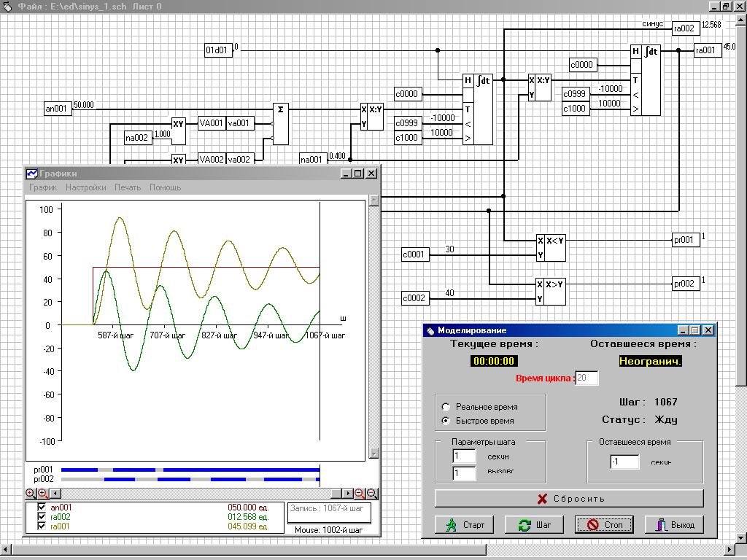Image resolution: width=747 pixels, height=560 pixels.
Task: Select the Реальное время radio option
Action: pos(446,407)
